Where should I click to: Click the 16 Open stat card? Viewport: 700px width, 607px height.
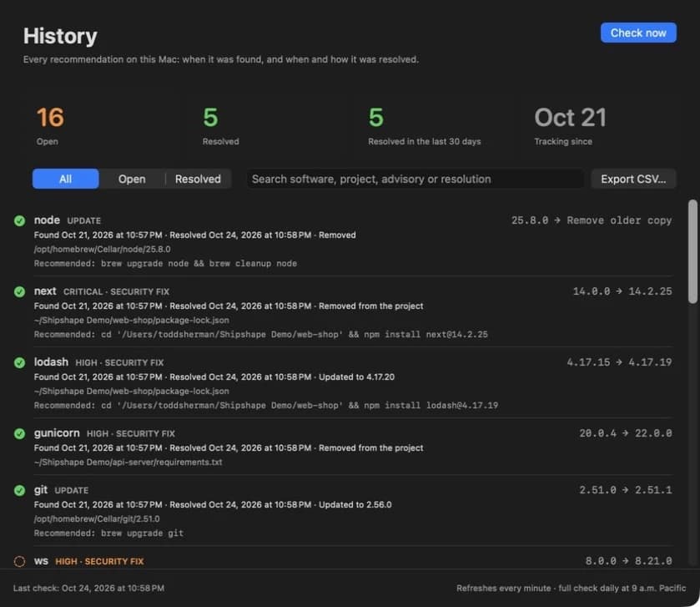[103, 126]
